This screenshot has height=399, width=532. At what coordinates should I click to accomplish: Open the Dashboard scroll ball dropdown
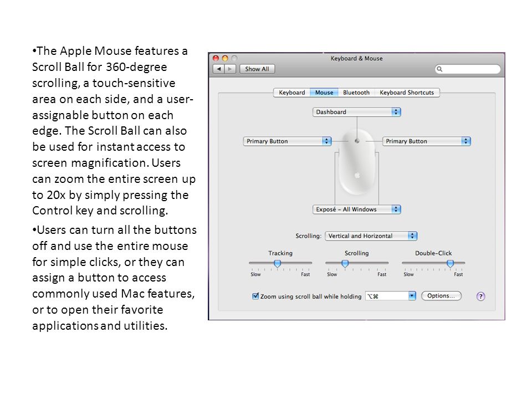[356, 112]
